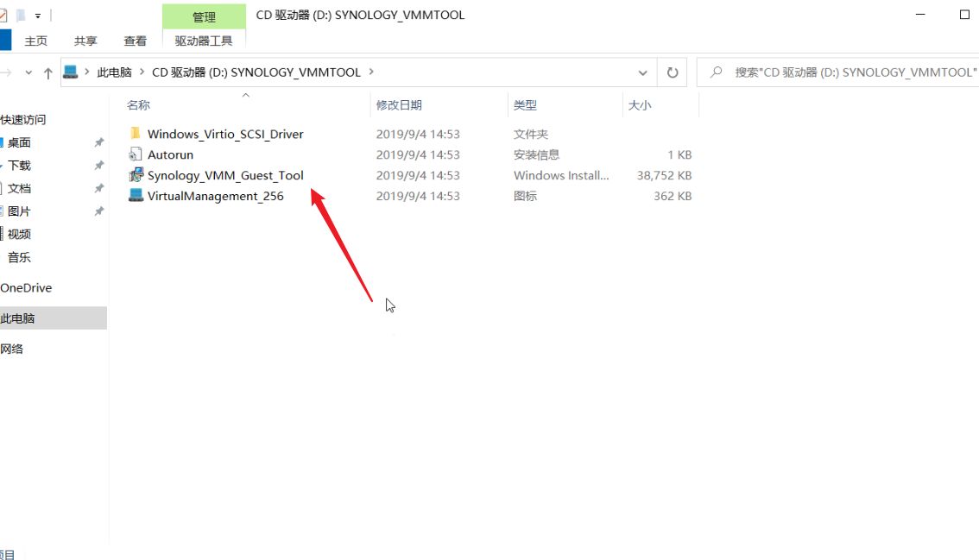This screenshot has width=979, height=560.
Task: Open 音乐 in navigation pane
Action: pyautogui.click(x=19, y=257)
